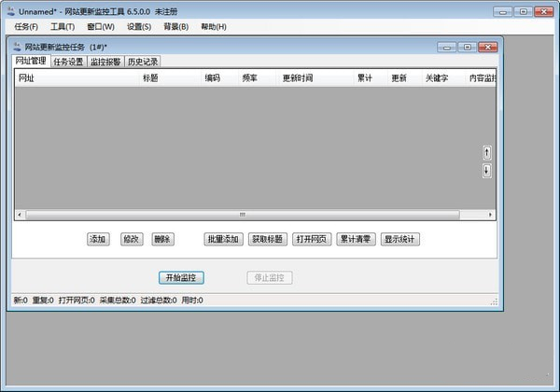This screenshot has height=392, width=560.
Task: Click the horizontal scrollbar thumb
Action: (243, 215)
